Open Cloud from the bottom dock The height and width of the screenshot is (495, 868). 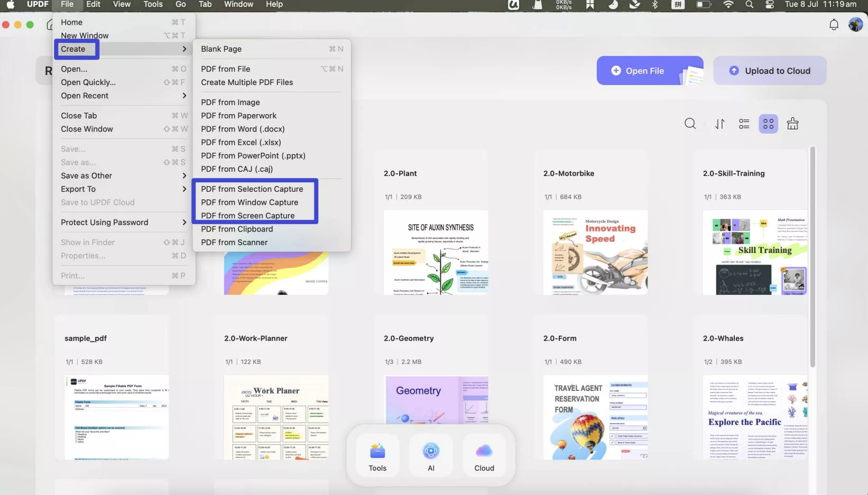click(x=484, y=455)
